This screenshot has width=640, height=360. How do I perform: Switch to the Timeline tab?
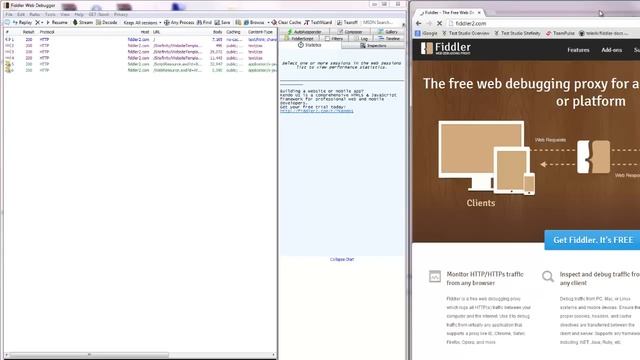tap(389, 38)
